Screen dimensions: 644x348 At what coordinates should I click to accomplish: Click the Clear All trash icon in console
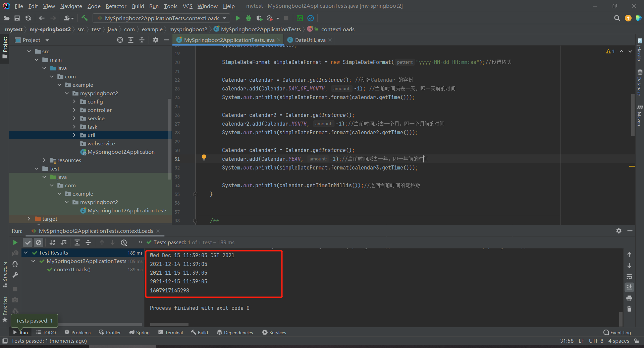pos(629,309)
